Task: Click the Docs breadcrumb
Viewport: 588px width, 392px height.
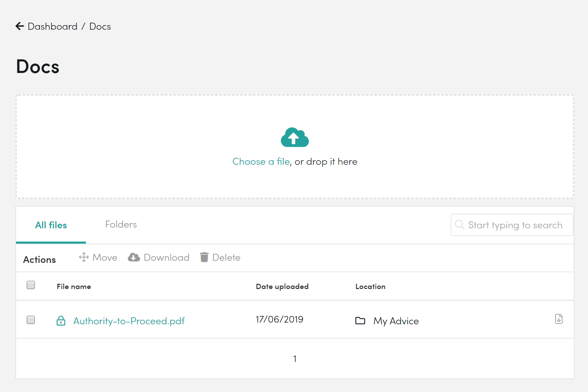Action: [100, 27]
